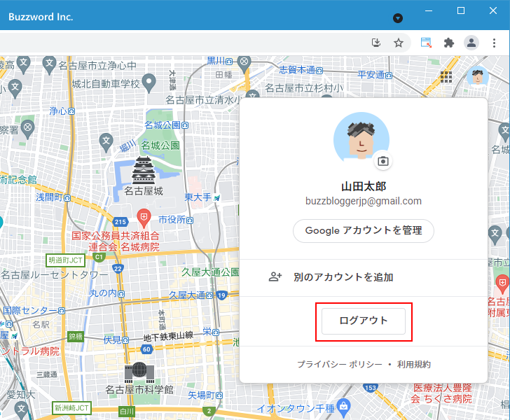Screen dimensions: 510x420
Task: Click the イオンタウン千種 shopping pin
Action: [x=344, y=407]
